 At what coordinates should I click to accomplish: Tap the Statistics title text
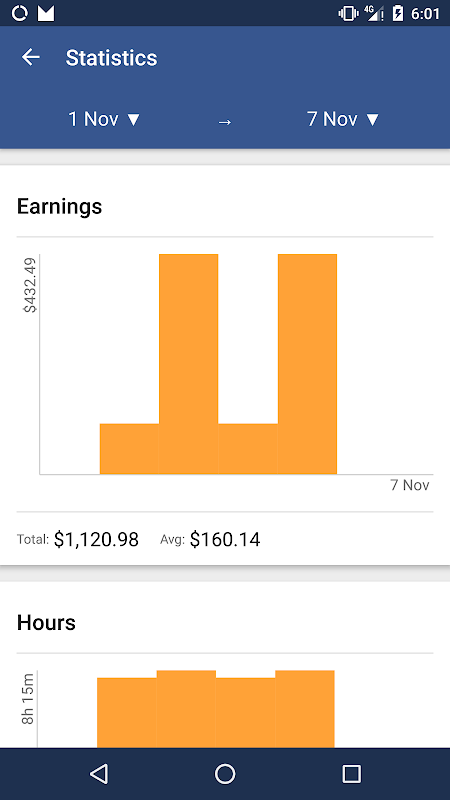click(x=111, y=58)
